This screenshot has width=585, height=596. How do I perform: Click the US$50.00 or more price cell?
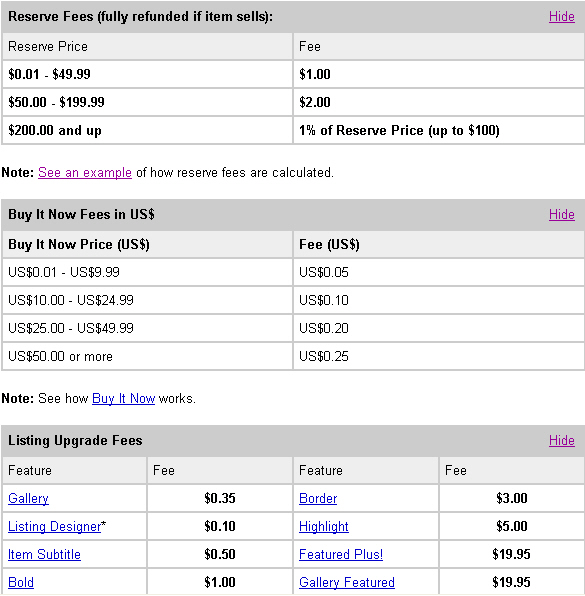147,357
